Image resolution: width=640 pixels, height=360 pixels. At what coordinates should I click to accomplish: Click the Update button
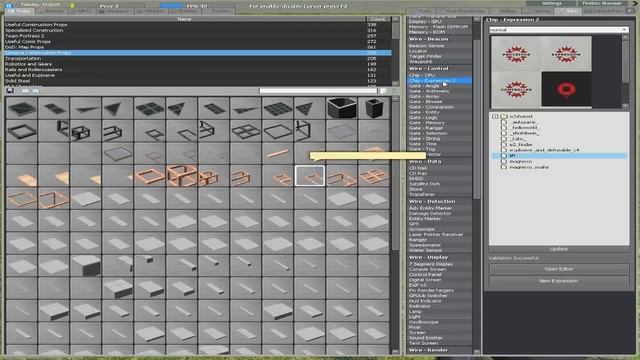559,249
